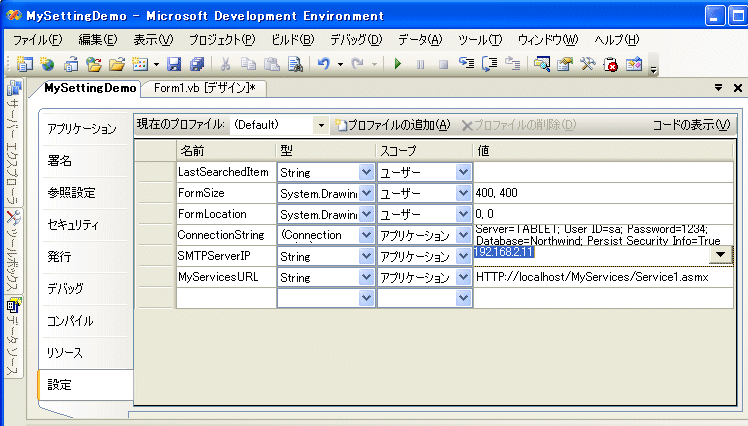Click the Find in Files icon
This screenshot has height=426, width=748.
click(295, 64)
